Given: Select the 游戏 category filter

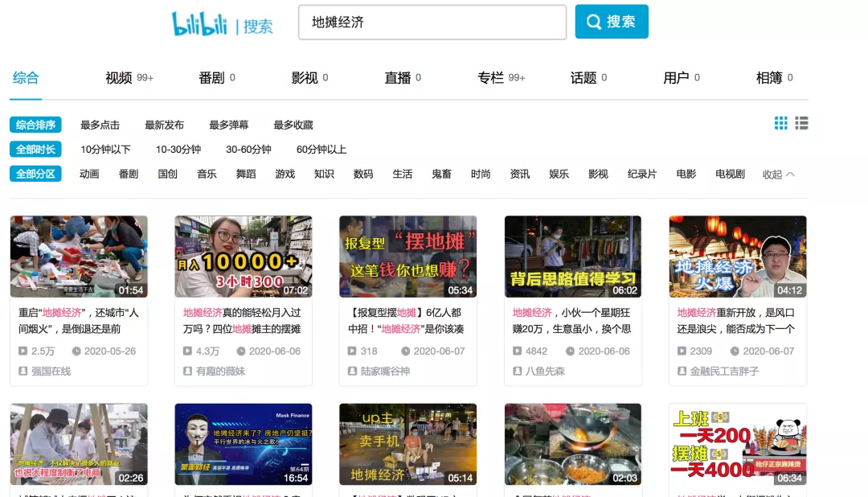Looking at the screenshot, I should [x=285, y=174].
